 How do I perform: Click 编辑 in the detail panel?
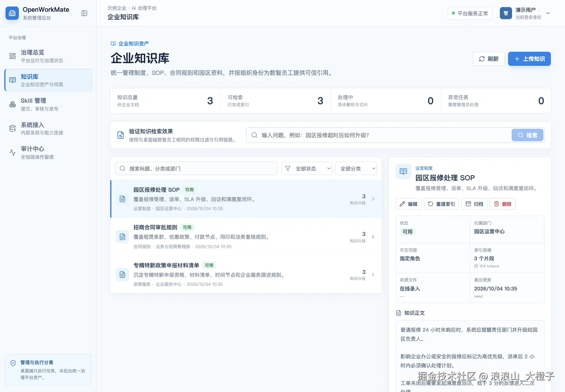(408, 204)
